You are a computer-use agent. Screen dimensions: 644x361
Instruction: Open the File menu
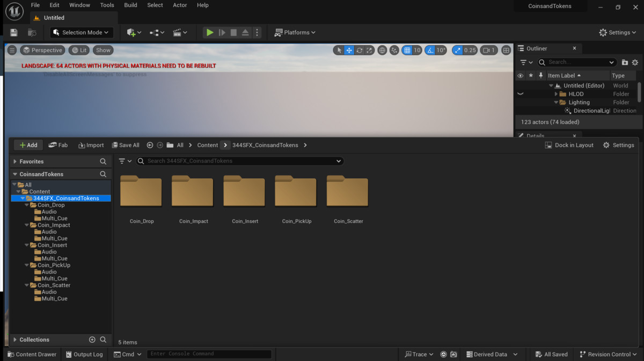[35, 5]
